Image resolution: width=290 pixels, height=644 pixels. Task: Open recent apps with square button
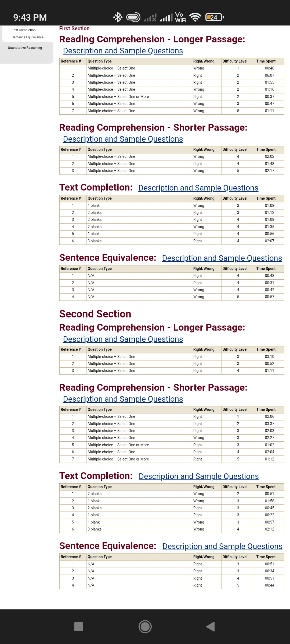[x=79, y=627]
